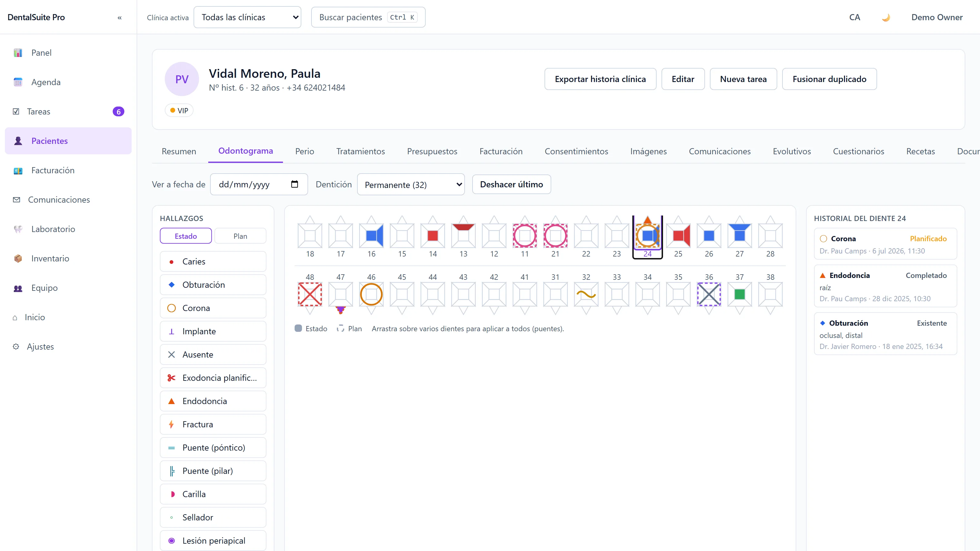Click the Deshacer último button
Screen dimensions: 980x551
pos(511,184)
